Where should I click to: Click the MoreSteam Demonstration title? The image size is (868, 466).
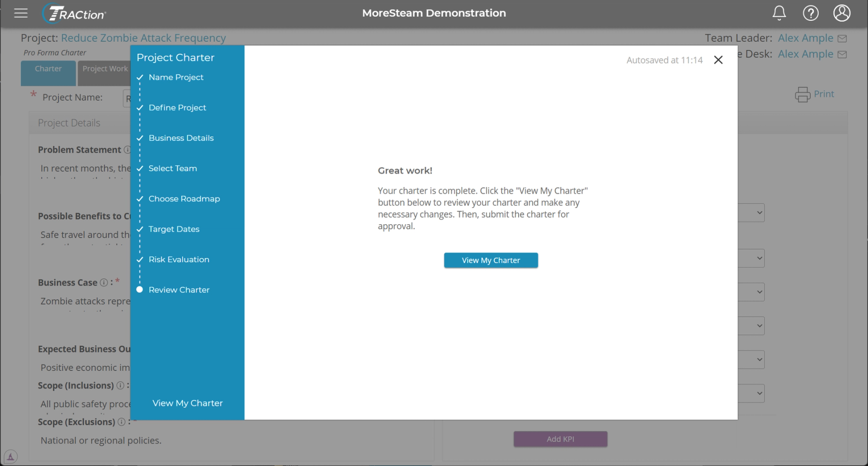(434, 13)
